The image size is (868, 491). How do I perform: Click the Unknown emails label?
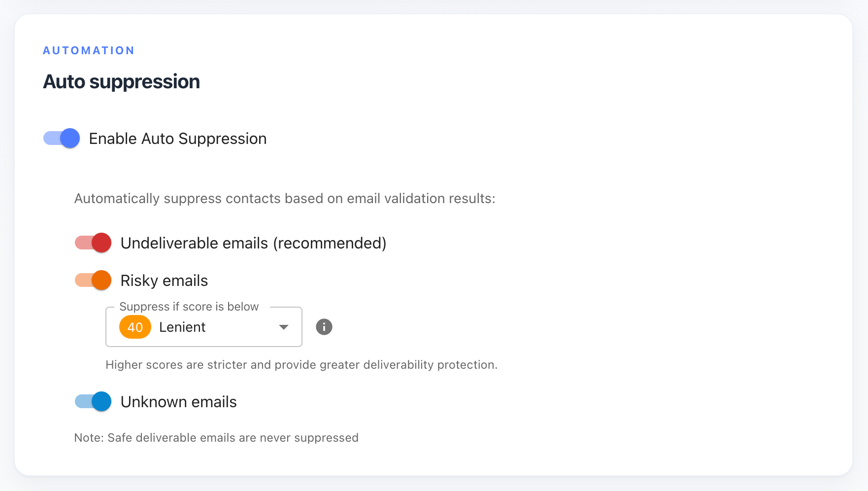coord(179,402)
